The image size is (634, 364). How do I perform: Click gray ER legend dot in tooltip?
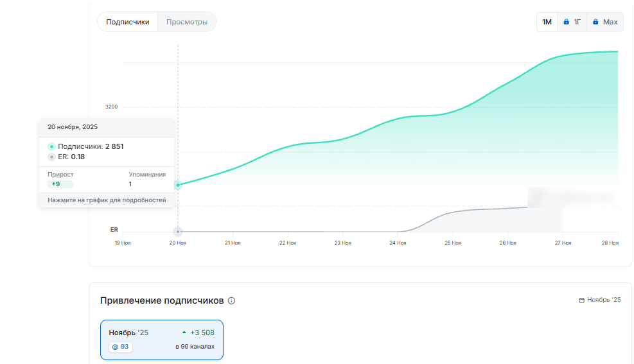[52, 157]
